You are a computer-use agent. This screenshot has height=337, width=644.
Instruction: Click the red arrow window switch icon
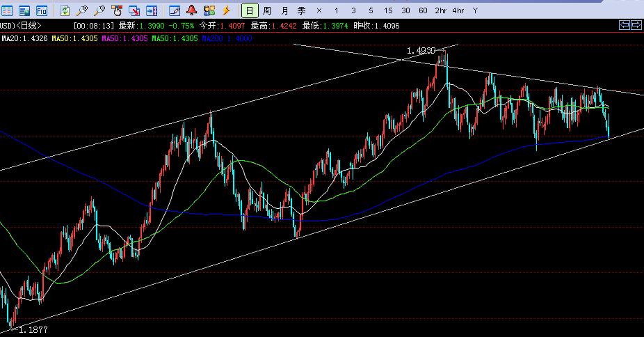click(x=134, y=10)
